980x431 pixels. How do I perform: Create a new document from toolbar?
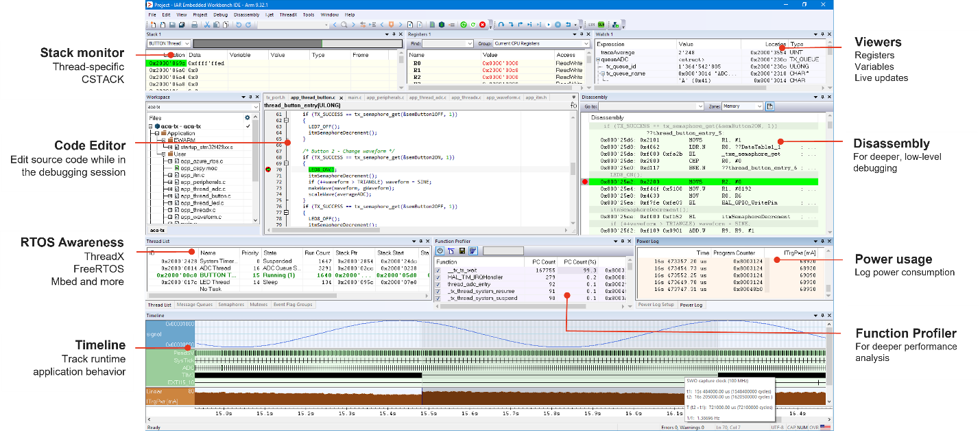(x=153, y=24)
